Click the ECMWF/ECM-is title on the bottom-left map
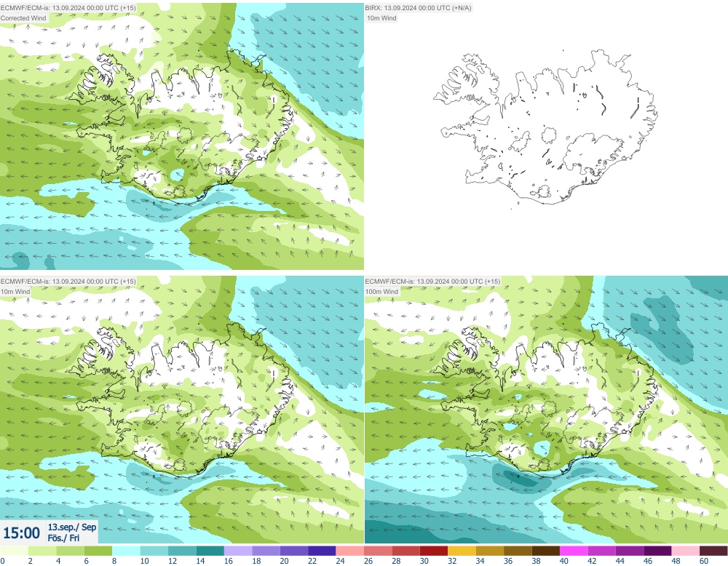This screenshot has height=566, width=728. tap(68, 281)
